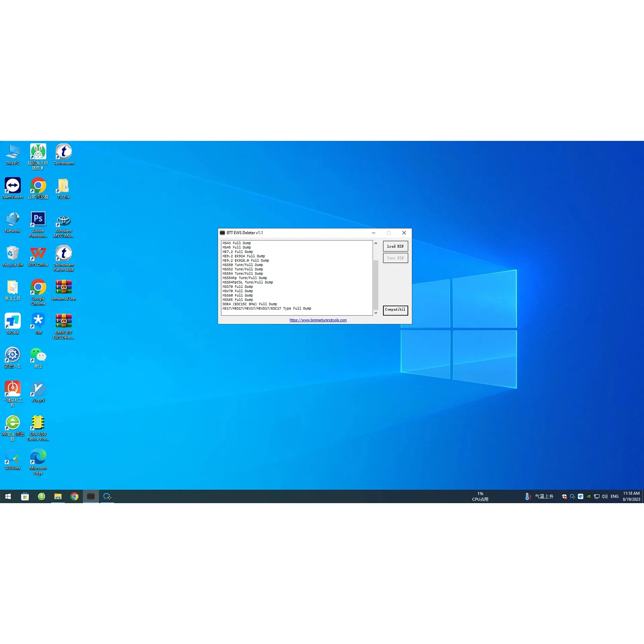Click the volume icon in system tray

click(605, 497)
